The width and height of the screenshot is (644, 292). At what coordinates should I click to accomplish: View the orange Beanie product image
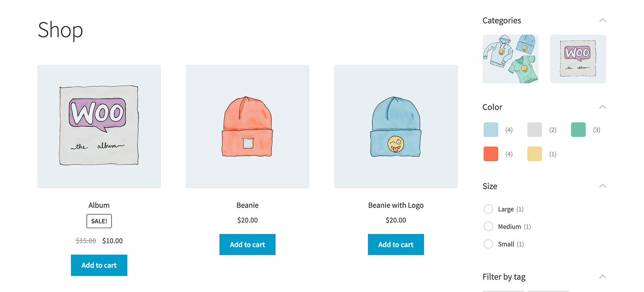click(x=247, y=126)
